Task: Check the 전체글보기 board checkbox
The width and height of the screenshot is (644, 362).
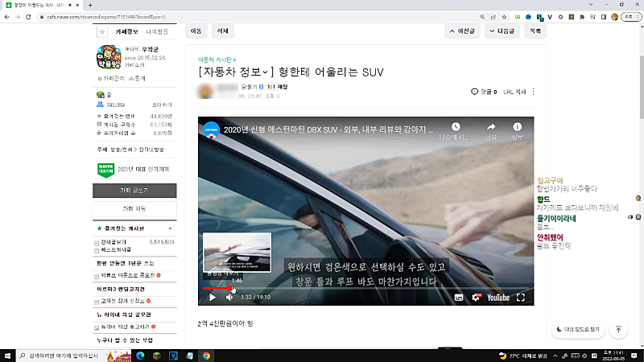Action: 97,241
